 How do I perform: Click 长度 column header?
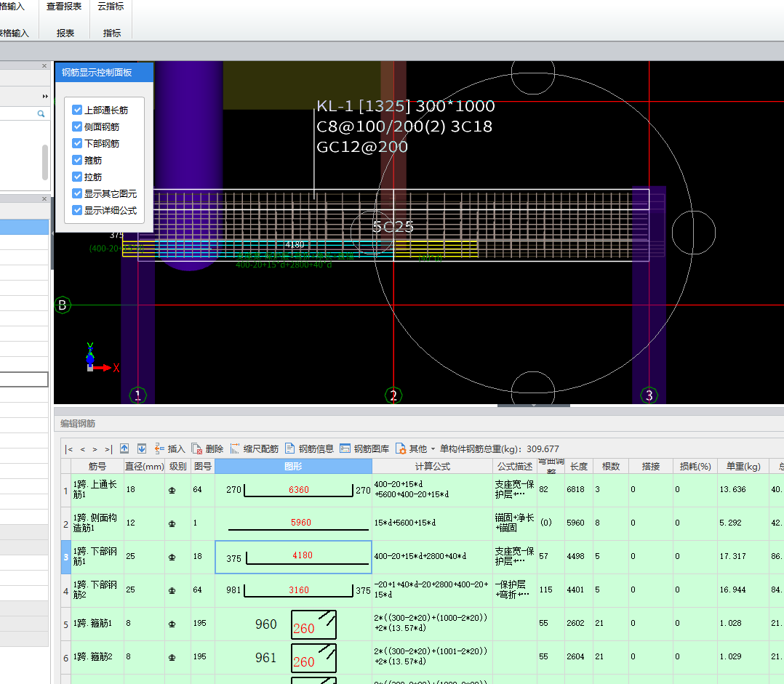(x=579, y=466)
